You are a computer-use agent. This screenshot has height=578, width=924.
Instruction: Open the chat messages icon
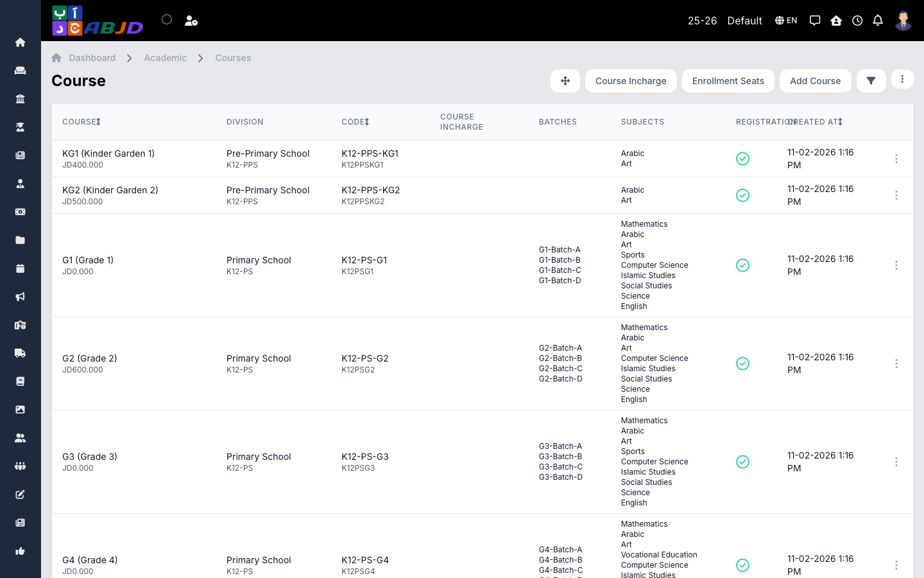coord(815,21)
